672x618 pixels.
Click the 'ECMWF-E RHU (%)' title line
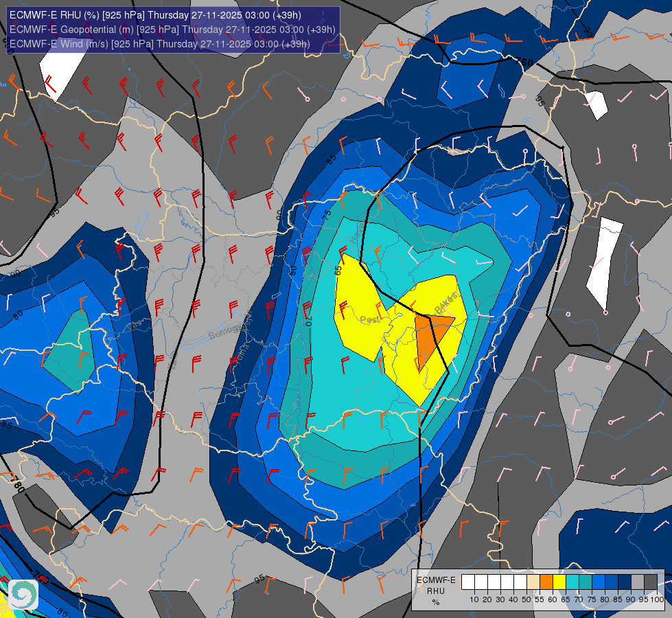[155, 15]
